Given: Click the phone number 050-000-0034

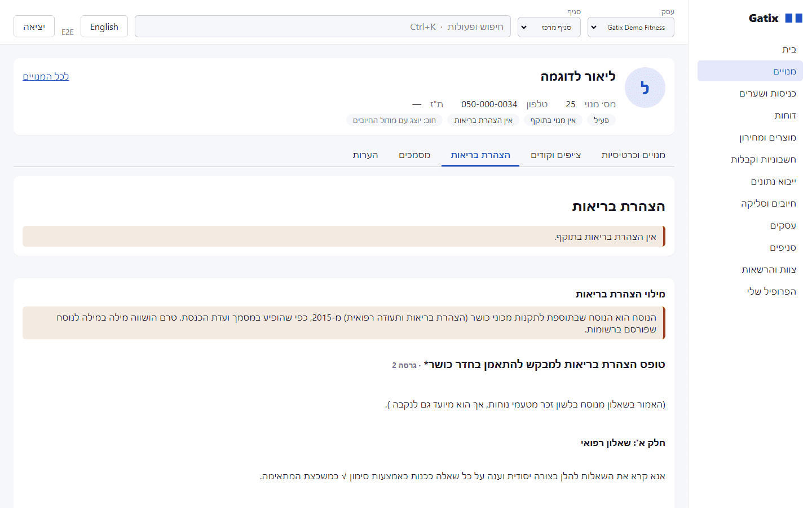Looking at the screenshot, I should (x=489, y=104).
